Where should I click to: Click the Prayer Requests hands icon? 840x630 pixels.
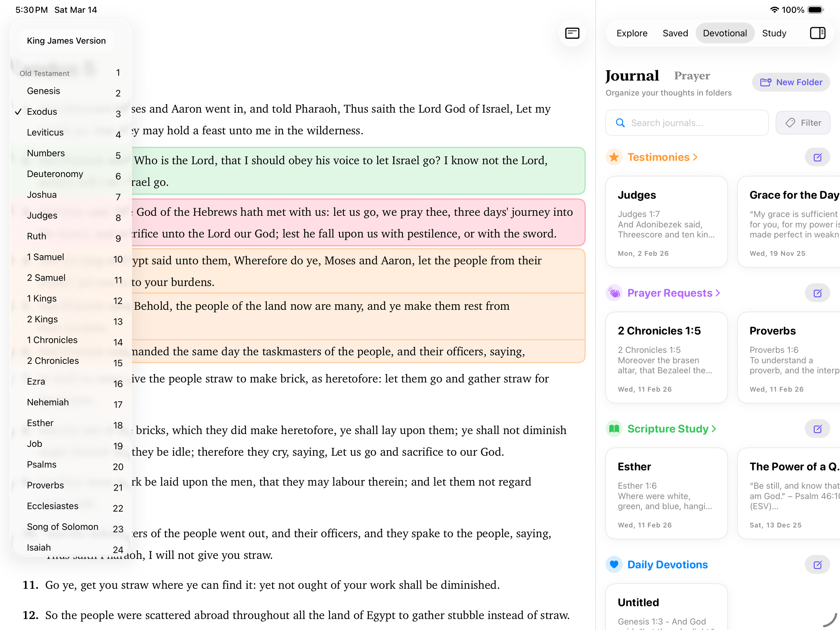(x=614, y=293)
